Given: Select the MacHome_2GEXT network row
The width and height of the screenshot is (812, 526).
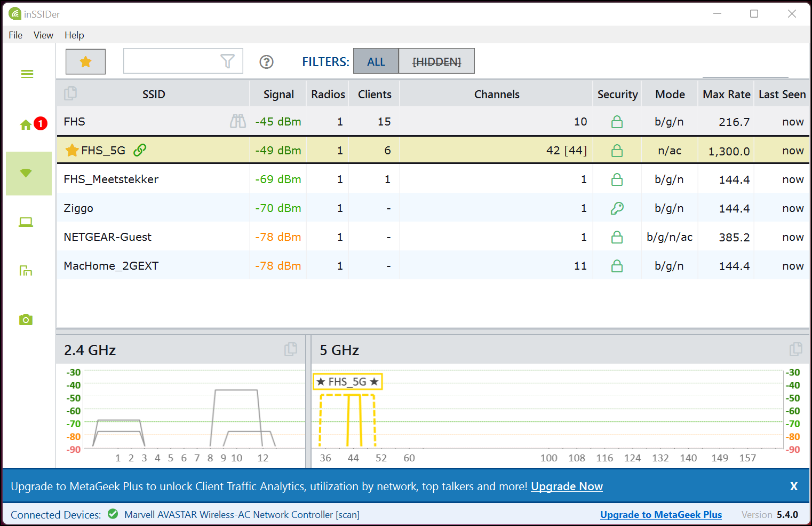Looking at the screenshot, I should [433, 266].
